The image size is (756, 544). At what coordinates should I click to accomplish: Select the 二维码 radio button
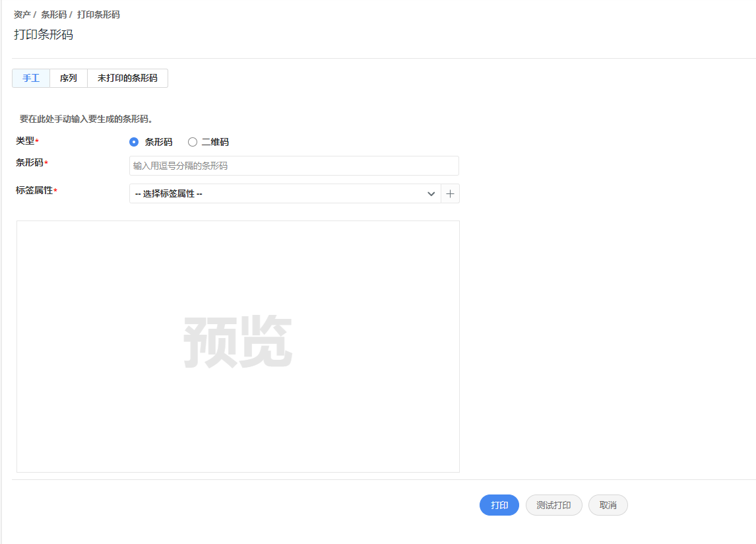[x=193, y=142]
